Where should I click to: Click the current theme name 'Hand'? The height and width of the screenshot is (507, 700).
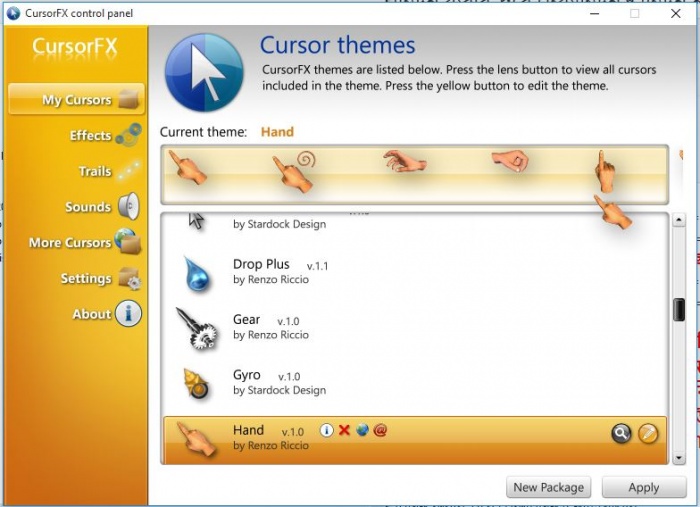tap(277, 132)
